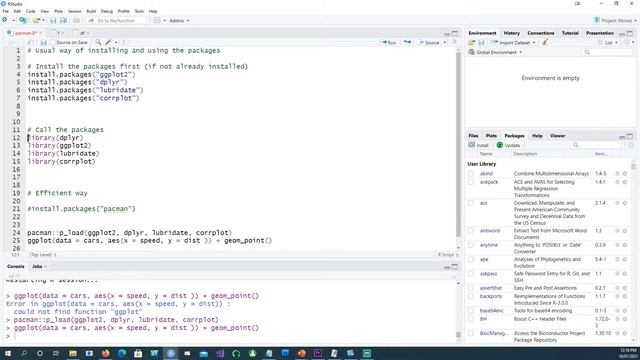Viewport: 640px width, 360px height.
Task: Remove abind package using X icon
Action: point(624,173)
